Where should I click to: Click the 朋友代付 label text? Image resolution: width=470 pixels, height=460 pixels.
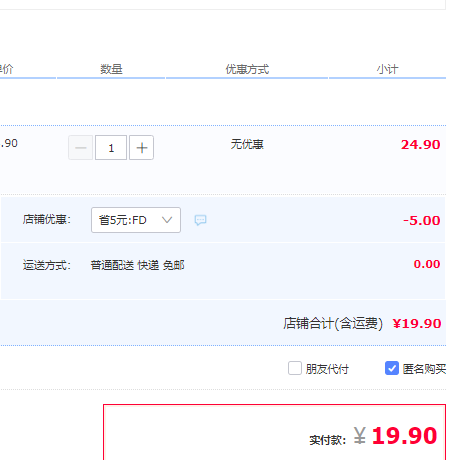click(327, 369)
